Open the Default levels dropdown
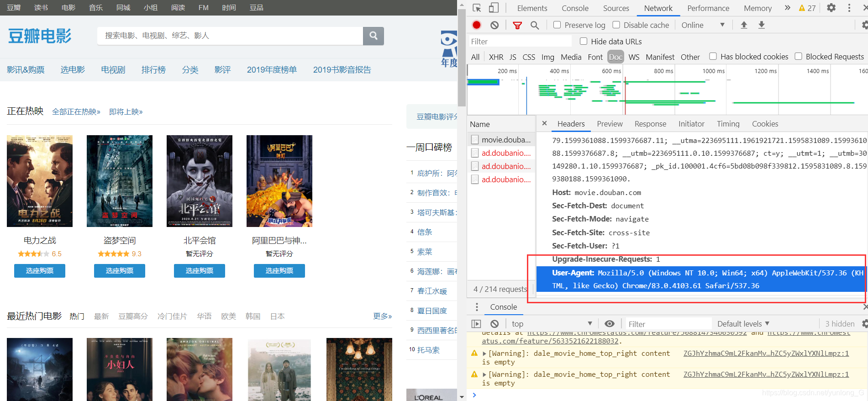This screenshot has height=401, width=868. pyautogui.click(x=743, y=324)
